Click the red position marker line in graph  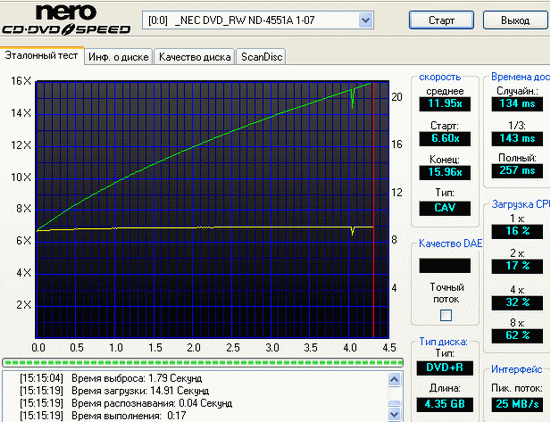[374, 209]
